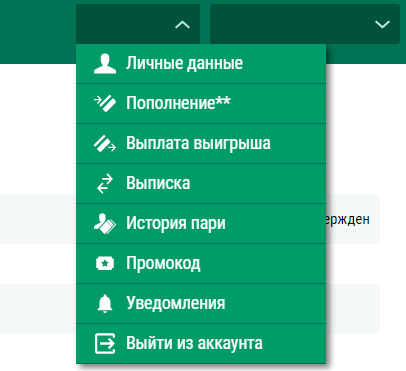Click the card deposit icon beside Пополнение
The height and width of the screenshot is (371, 406).
point(105,103)
